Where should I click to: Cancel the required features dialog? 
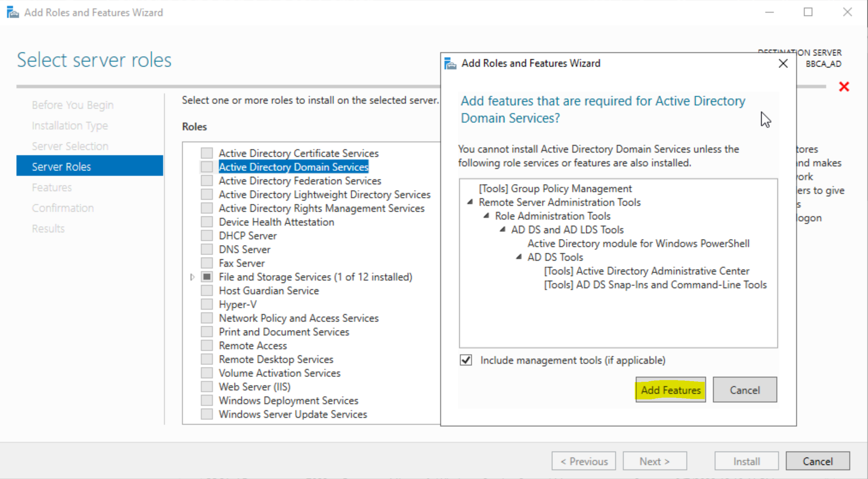click(x=744, y=390)
